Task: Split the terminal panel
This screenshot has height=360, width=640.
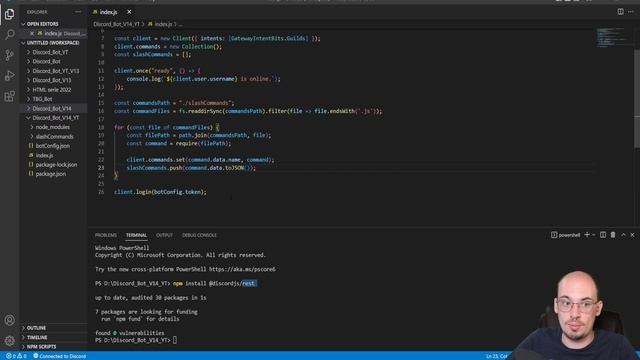Action: (x=603, y=235)
